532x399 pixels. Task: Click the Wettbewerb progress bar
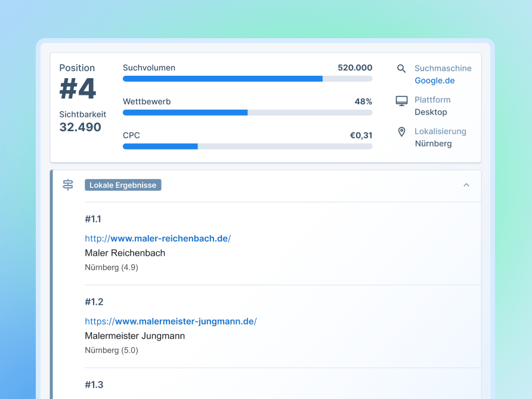click(x=248, y=113)
